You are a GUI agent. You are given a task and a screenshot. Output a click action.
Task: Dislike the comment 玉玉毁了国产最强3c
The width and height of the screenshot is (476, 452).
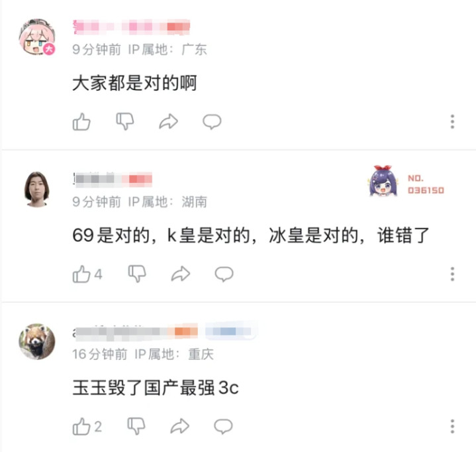[x=136, y=426]
